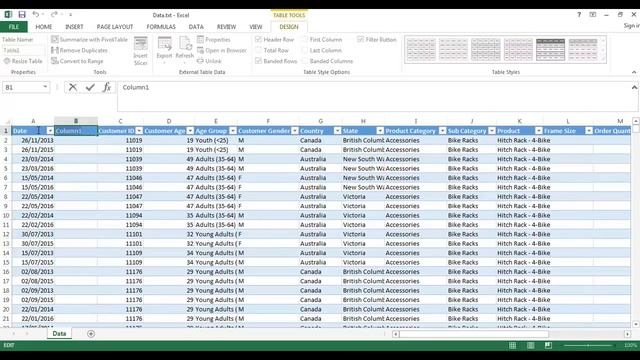
Task: Click the zoom slider in status bar
Action: tap(588, 346)
